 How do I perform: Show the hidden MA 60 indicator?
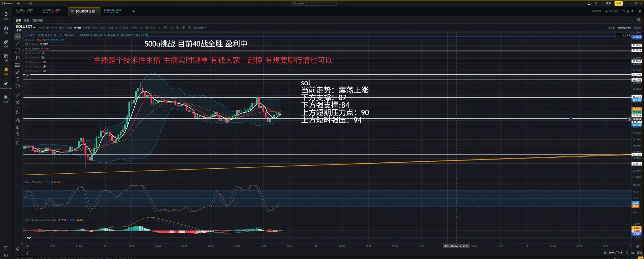pos(43,58)
